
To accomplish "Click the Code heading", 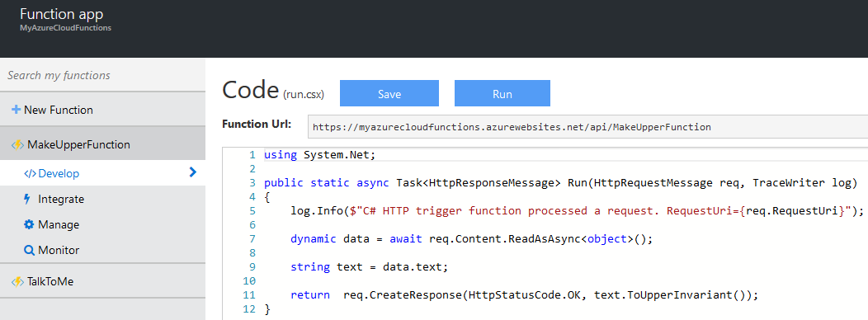I will click(x=250, y=90).
